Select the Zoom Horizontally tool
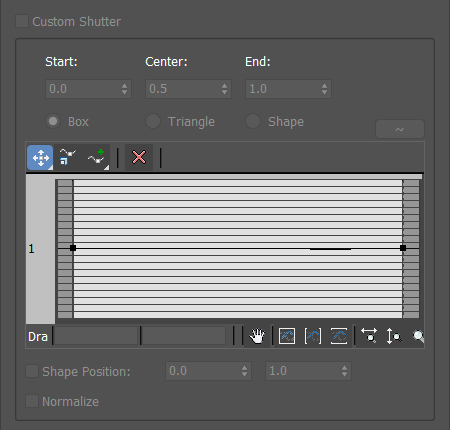 click(x=369, y=336)
